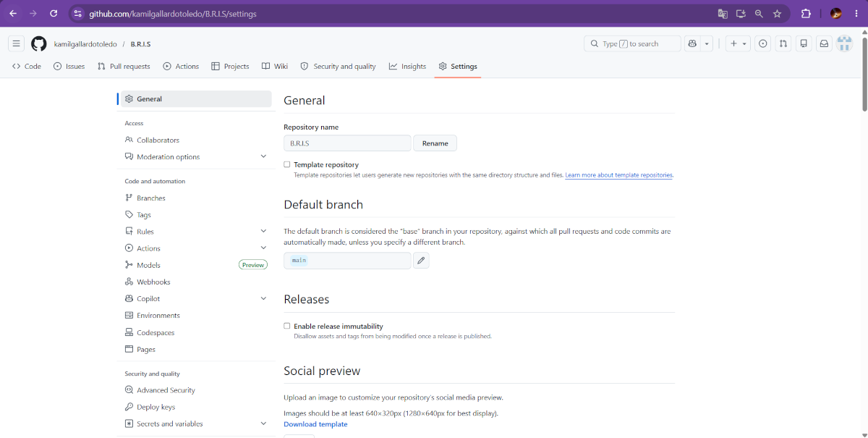The image size is (868, 438).
Task: Open the create new plus dropdown
Action: pyautogui.click(x=738, y=44)
